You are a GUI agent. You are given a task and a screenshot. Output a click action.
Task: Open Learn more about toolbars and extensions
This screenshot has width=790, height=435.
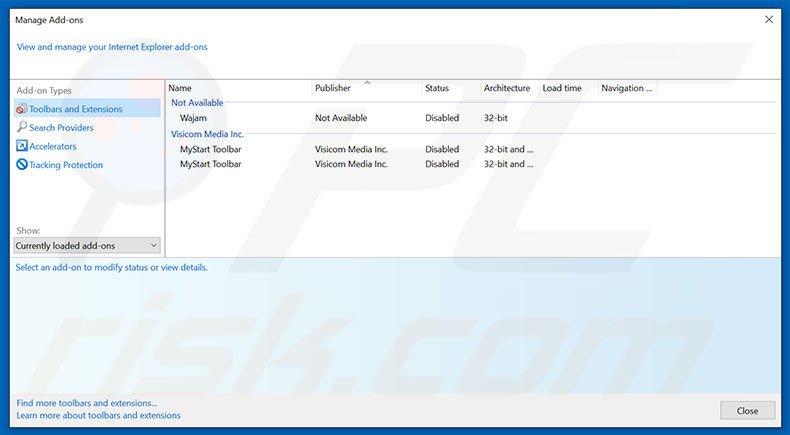pyautogui.click(x=98, y=415)
